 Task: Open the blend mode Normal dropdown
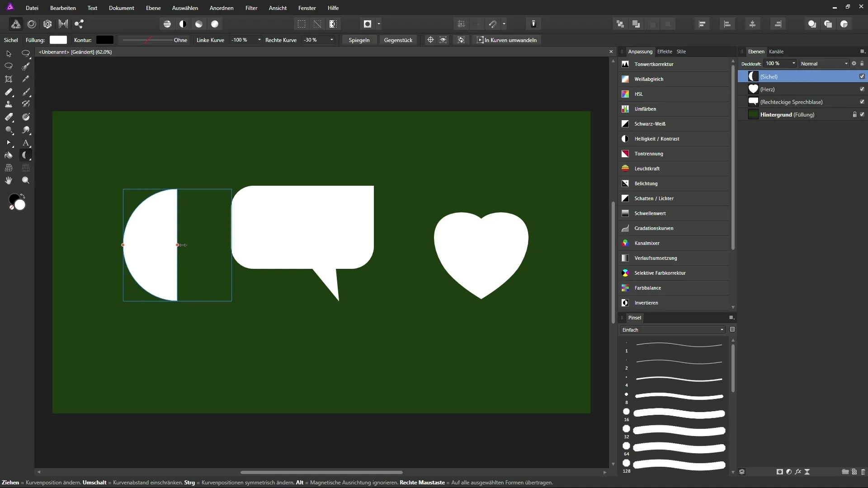[824, 64]
